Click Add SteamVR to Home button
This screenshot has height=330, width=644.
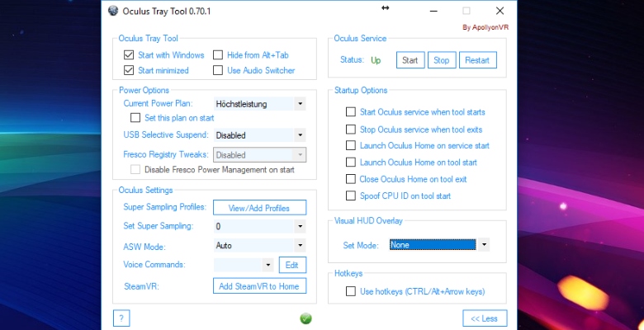pos(259,286)
